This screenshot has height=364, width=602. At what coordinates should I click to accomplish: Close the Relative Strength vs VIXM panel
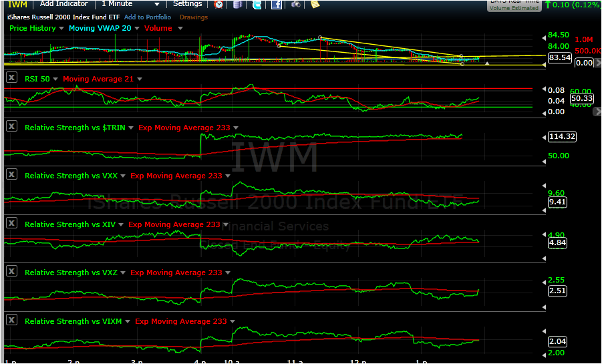12,320
